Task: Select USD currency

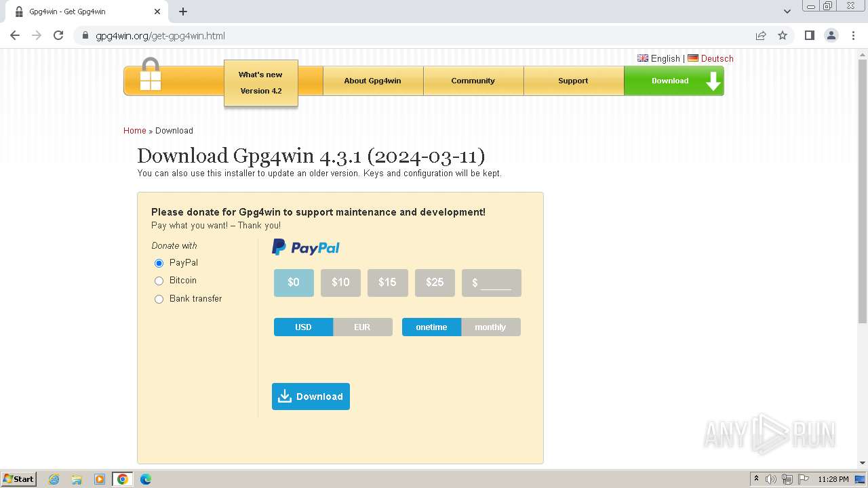Action: (303, 327)
